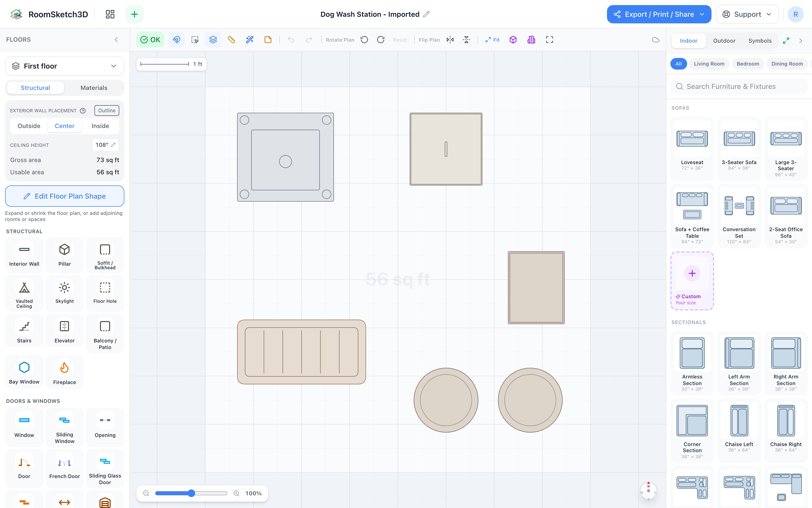Filter by All category chip
This screenshot has width=812, height=508.
pos(679,63)
